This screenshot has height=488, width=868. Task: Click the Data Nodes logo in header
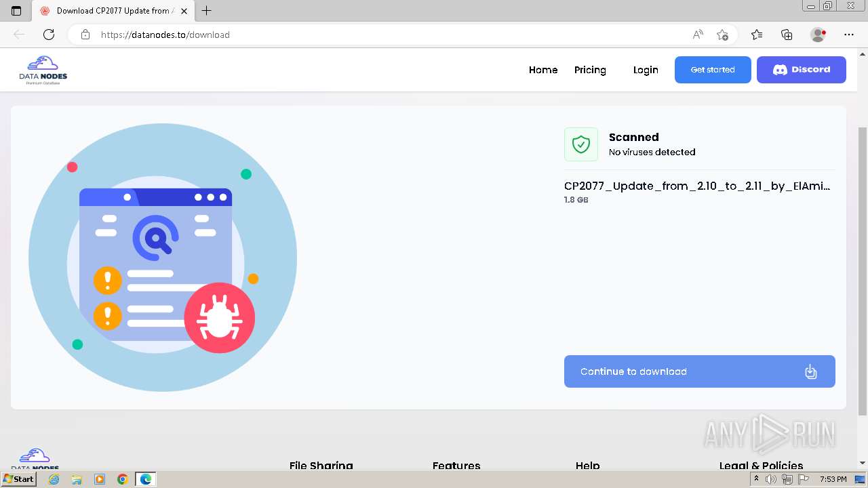[43, 70]
